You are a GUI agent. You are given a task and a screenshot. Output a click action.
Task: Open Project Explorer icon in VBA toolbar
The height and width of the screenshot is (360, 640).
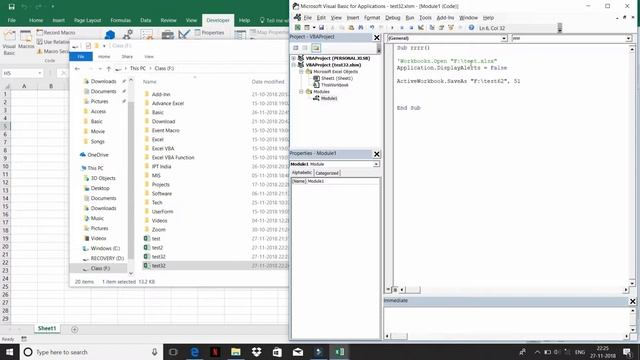coord(432,28)
